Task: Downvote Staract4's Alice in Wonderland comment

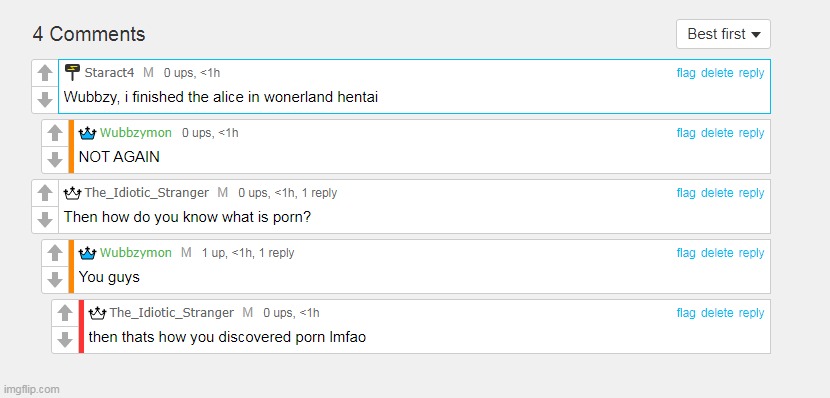Action: point(45,100)
